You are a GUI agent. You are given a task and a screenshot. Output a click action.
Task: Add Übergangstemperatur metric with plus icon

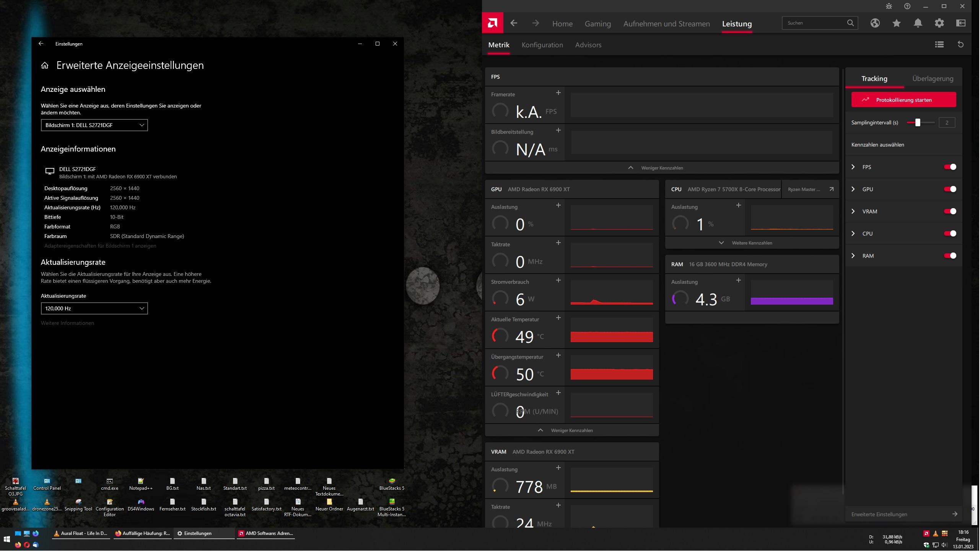[x=558, y=355]
